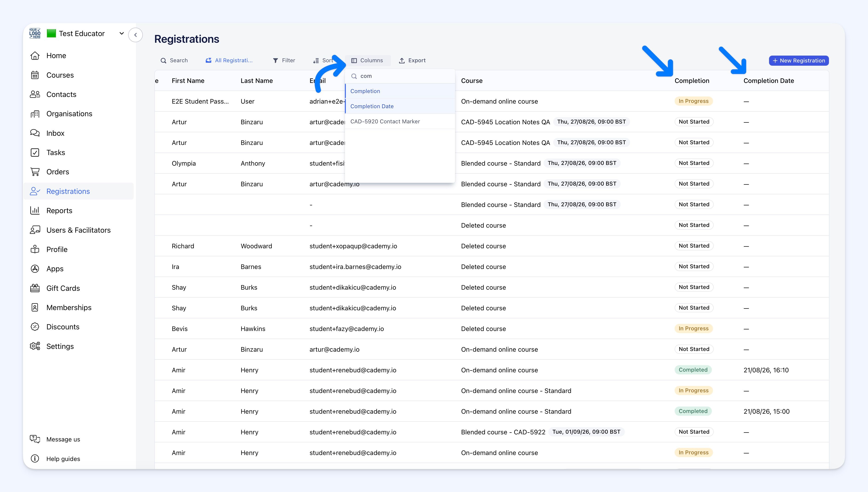Click the YOUR LOGO HERE image
Screen dimensions: 868x492
tap(35, 34)
